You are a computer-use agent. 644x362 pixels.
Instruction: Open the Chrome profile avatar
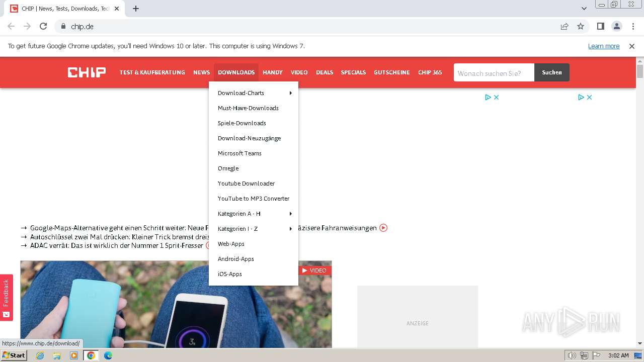[616, 26]
